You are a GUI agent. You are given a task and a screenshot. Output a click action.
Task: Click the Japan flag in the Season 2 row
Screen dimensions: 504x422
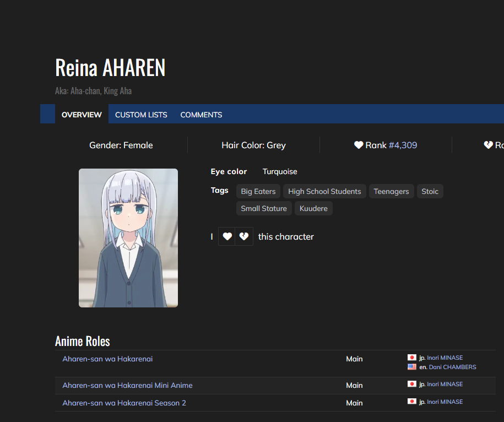coord(411,402)
